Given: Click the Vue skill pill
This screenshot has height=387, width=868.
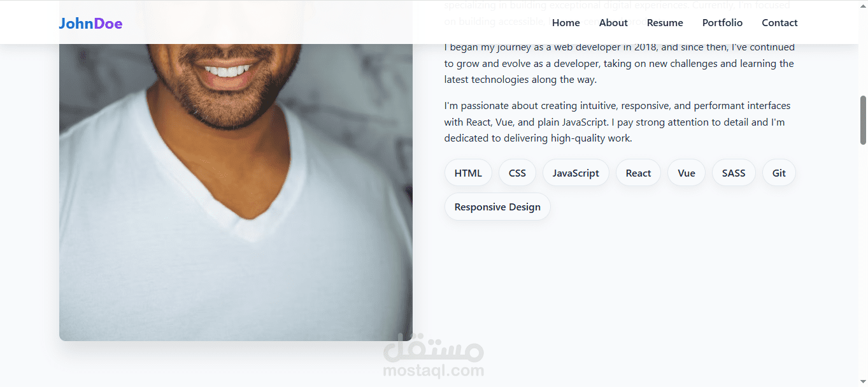Looking at the screenshot, I should (x=687, y=173).
